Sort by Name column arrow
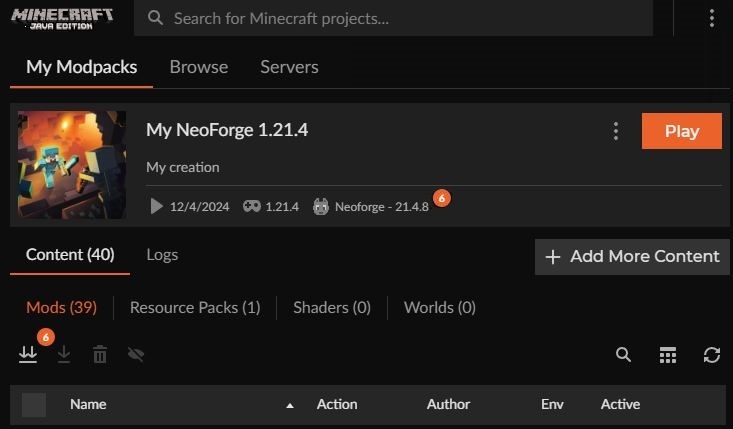Image resolution: width=733 pixels, height=429 pixels. click(x=290, y=405)
